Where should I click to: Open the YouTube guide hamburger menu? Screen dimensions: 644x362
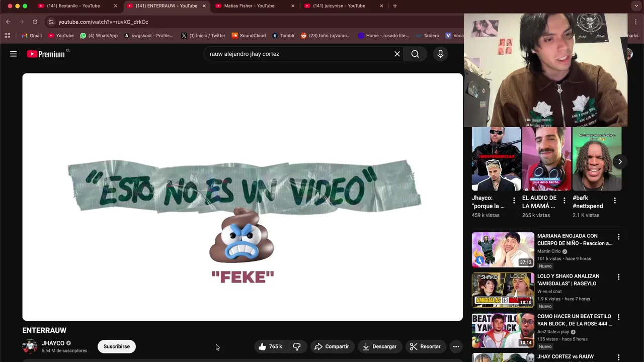[14, 54]
